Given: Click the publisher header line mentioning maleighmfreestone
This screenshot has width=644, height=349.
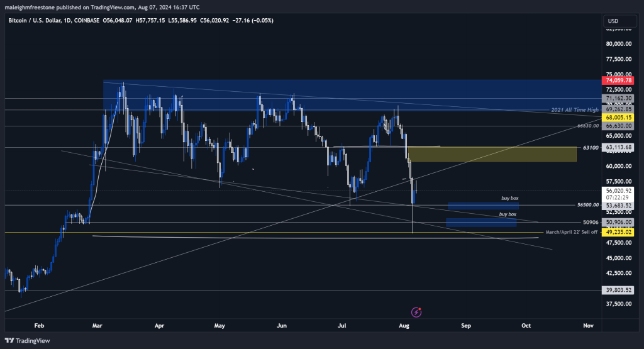Looking at the screenshot, I should coord(102,8).
